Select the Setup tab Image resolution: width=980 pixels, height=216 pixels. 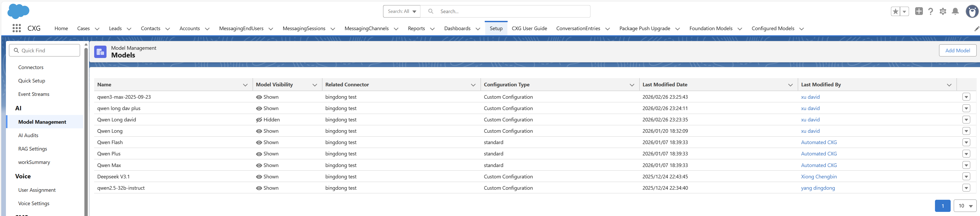496,29
